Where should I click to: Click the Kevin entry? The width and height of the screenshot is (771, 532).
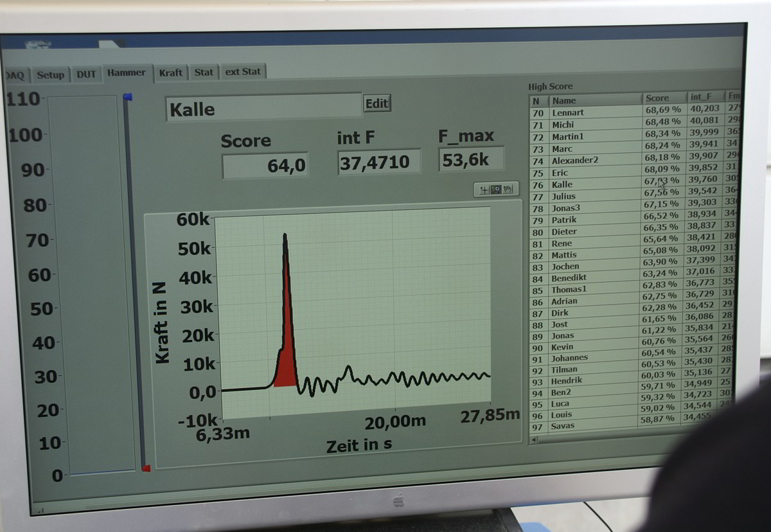point(562,347)
